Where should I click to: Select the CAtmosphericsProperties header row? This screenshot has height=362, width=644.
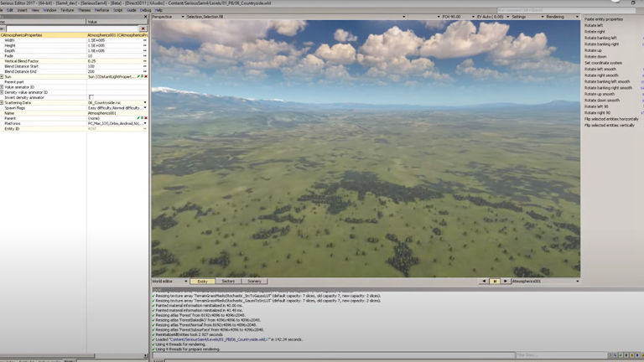coord(74,35)
